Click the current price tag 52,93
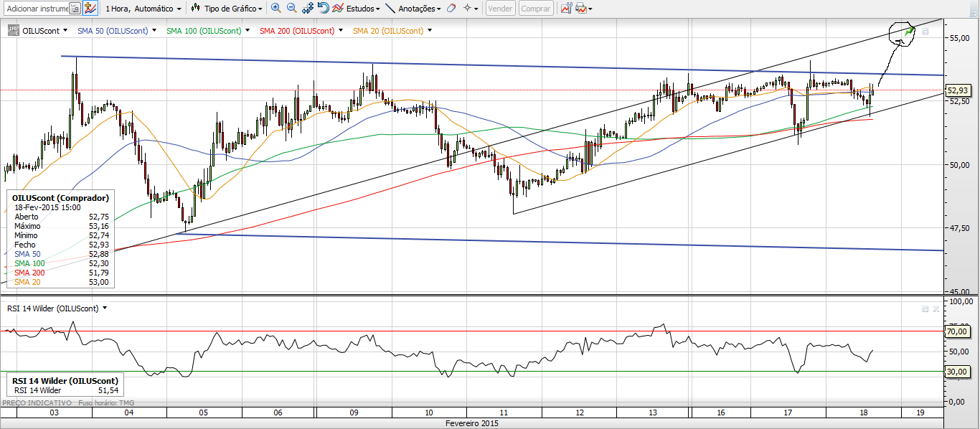The height and width of the screenshot is (429, 980). 958,90
